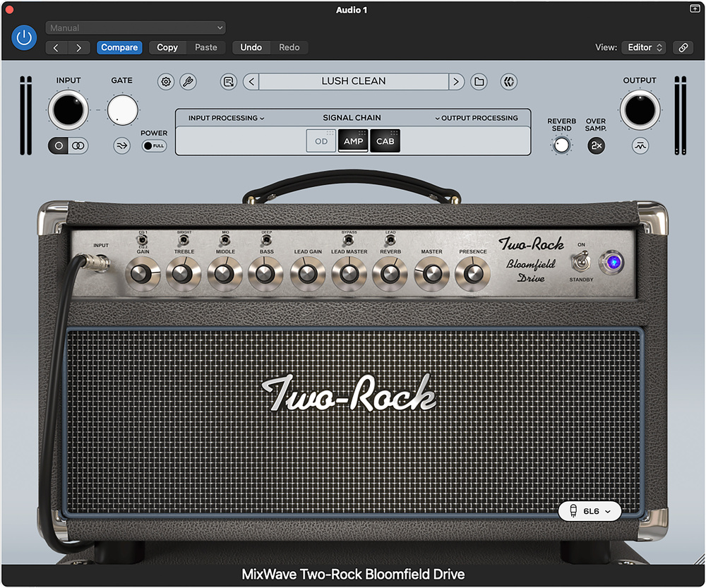Flip the BYPASS mini switch

click(349, 240)
